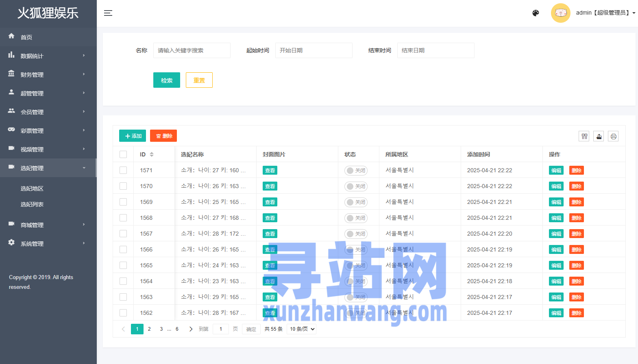Image resolution: width=638 pixels, height=364 pixels.
Task: Expand the 彩票管理 menu chevron
Action: (x=84, y=130)
